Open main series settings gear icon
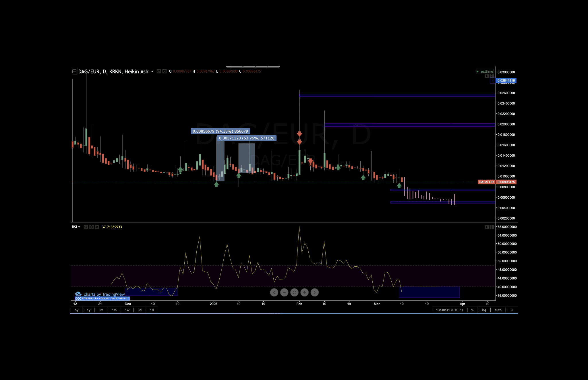 point(165,71)
